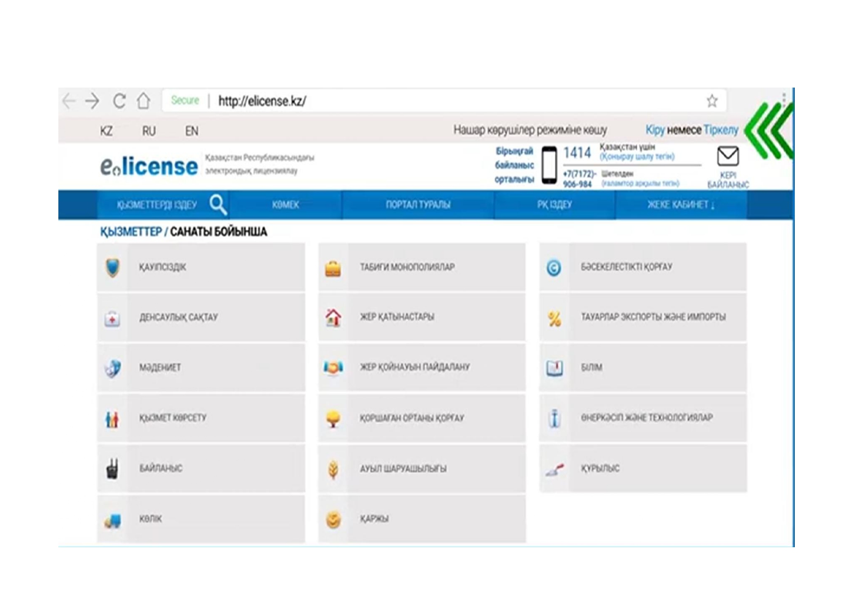Click the browser address bar URL
The height and width of the screenshot is (614, 868).
point(262,101)
